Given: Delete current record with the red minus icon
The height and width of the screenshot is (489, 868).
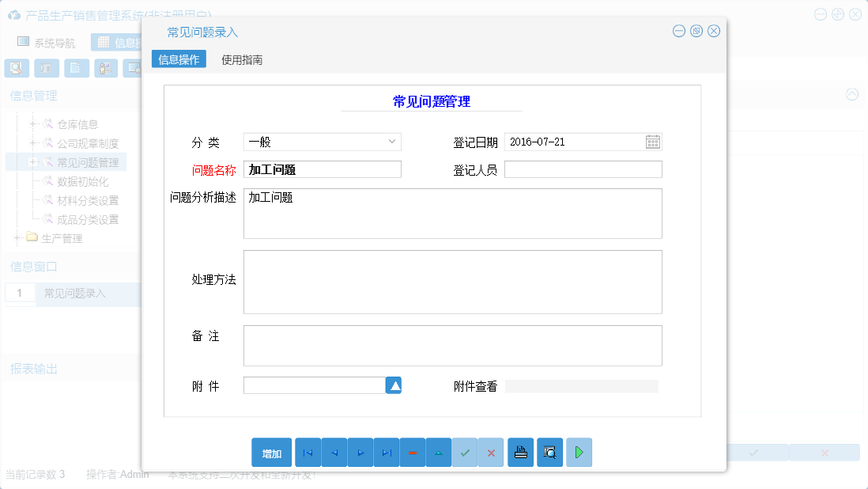Looking at the screenshot, I should pos(413,452).
